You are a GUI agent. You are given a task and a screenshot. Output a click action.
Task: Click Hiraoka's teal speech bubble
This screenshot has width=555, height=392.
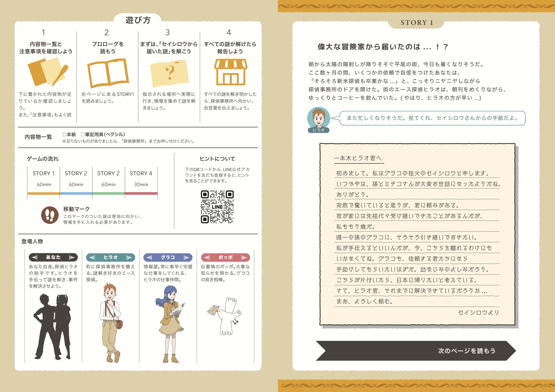pyautogui.click(x=432, y=118)
